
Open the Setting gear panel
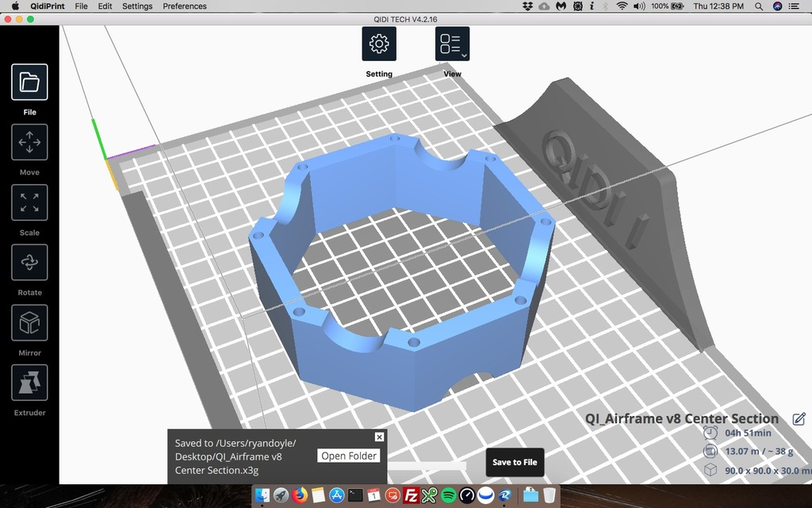[379, 44]
